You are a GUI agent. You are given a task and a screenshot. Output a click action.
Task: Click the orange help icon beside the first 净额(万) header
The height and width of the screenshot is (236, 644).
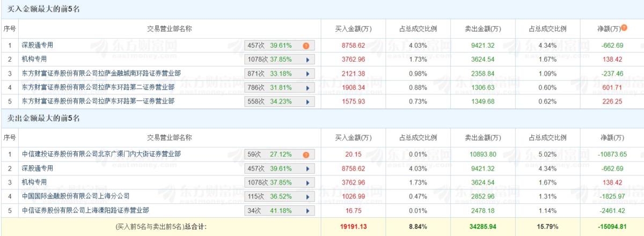[624, 28]
